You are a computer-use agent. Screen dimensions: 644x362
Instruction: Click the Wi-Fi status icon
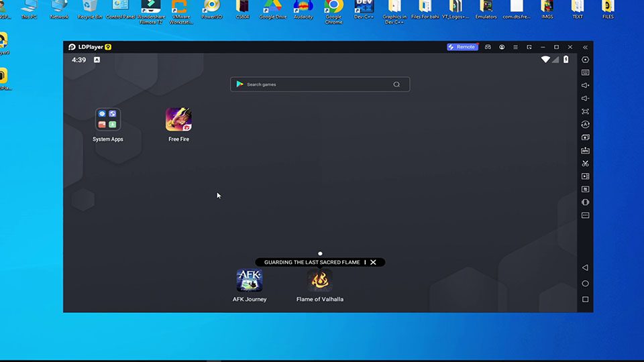[x=545, y=60]
